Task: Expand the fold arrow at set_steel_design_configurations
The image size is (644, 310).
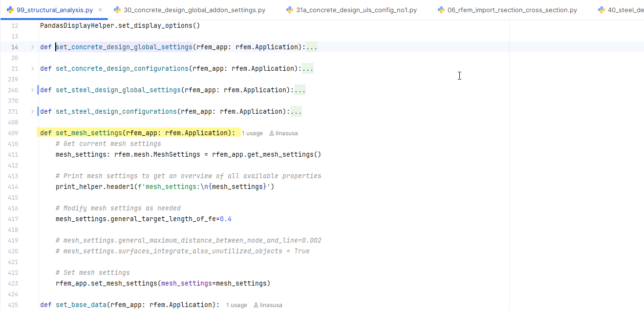Action: (x=32, y=111)
